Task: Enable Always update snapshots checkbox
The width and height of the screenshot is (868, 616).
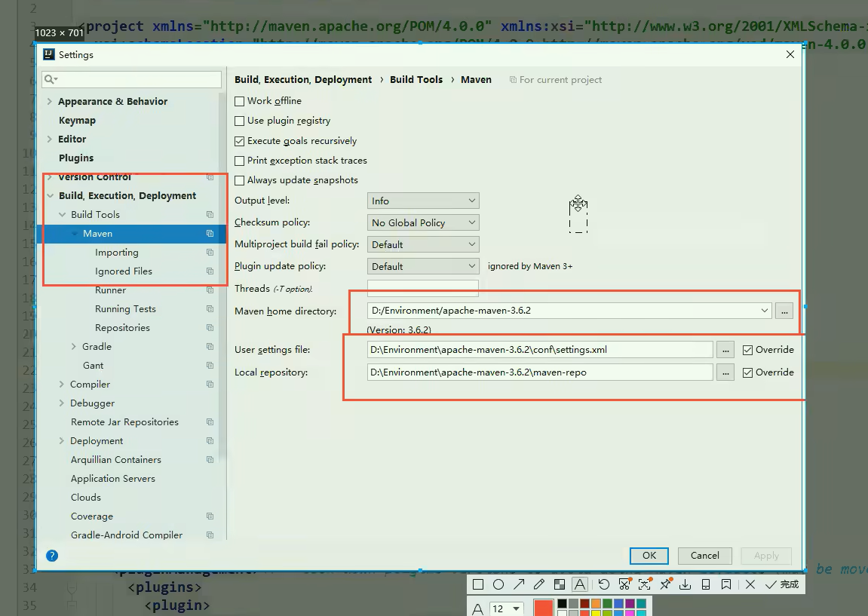Action: coord(239,180)
